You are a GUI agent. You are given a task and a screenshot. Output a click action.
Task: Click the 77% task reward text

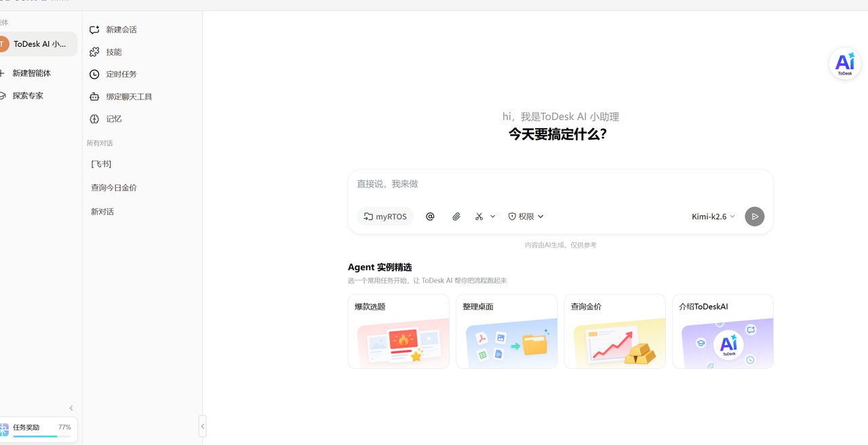click(64, 427)
